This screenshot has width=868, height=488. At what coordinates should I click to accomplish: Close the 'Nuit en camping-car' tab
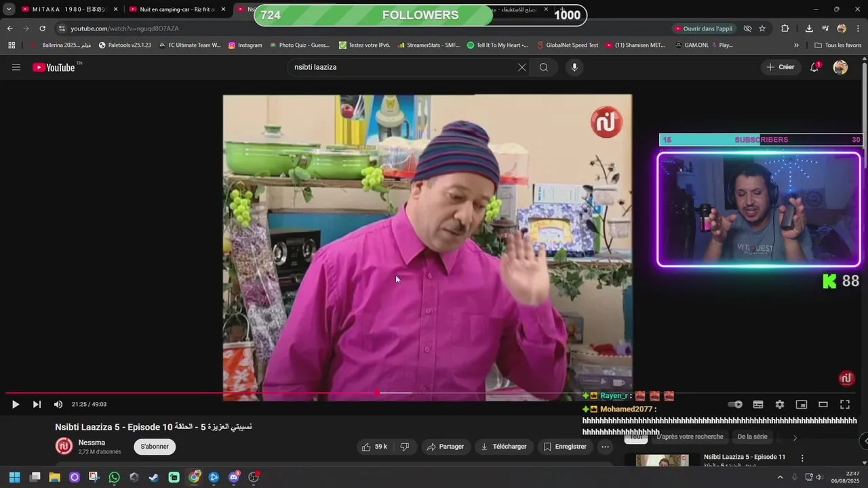(x=223, y=9)
